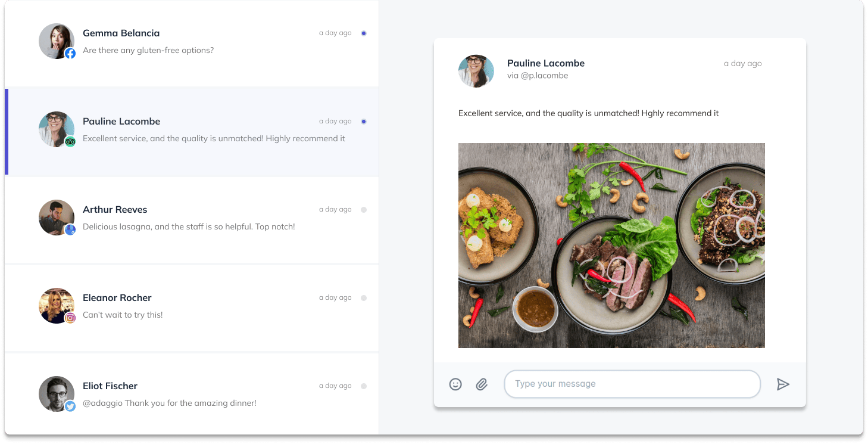Click Pauline's avatar in the message panel
This screenshot has height=444, width=868.
click(x=476, y=71)
